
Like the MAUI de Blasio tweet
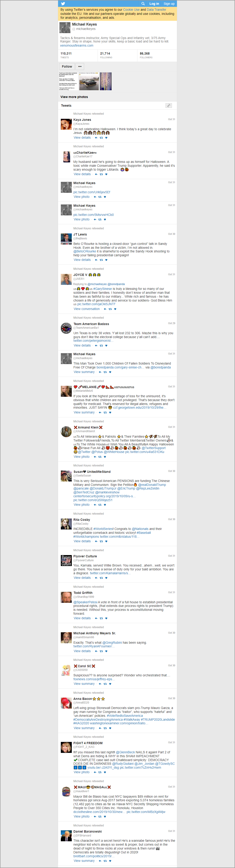(x=105, y=816)
